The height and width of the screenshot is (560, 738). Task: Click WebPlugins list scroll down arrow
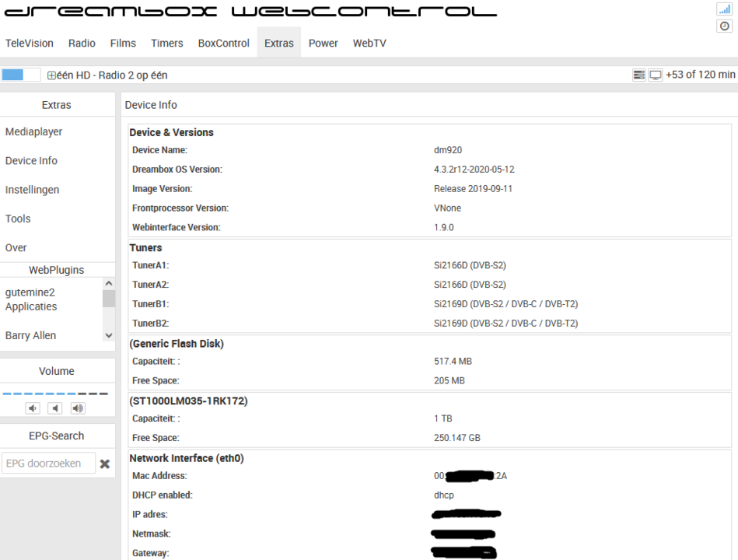tap(109, 335)
